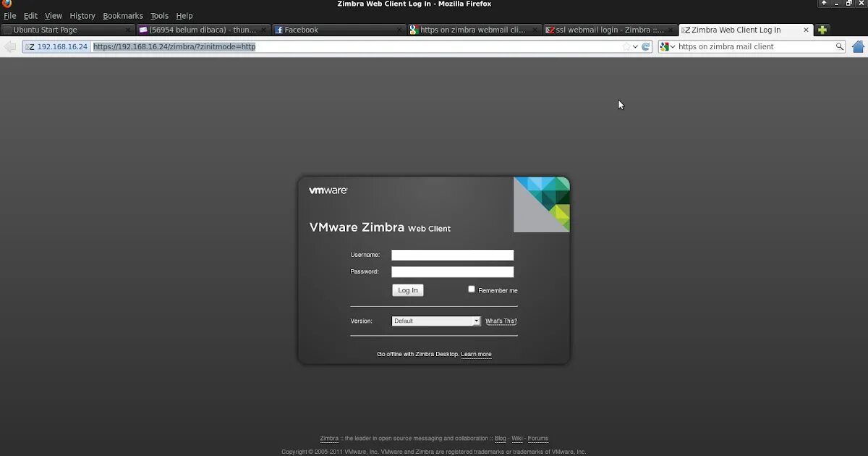
Task: Close the Facebook tab
Action: click(x=399, y=30)
